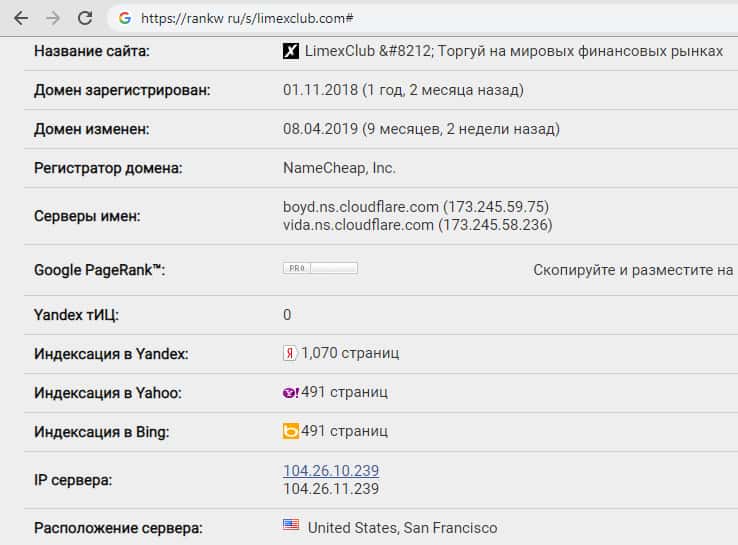
Task: Reload the page with the refresh icon
Action: click(85, 18)
